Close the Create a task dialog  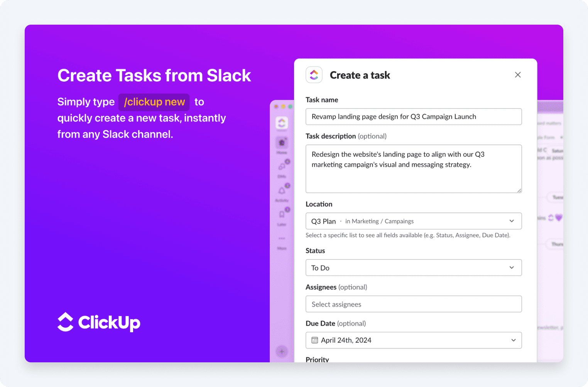coord(518,75)
